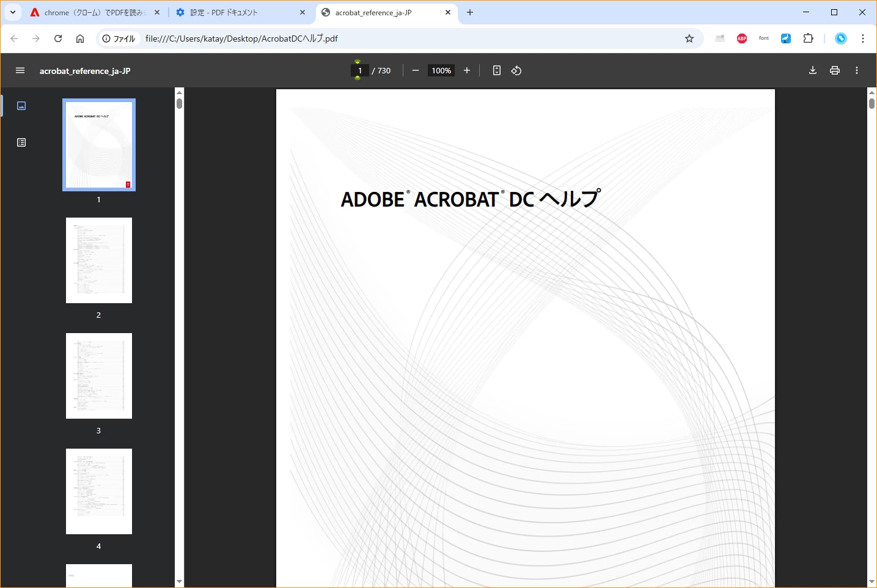The width and height of the screenshot is (877, 588).
Task: Switch to acrobat_reference_ja-JP tab
Action: [x=386, y=12]
